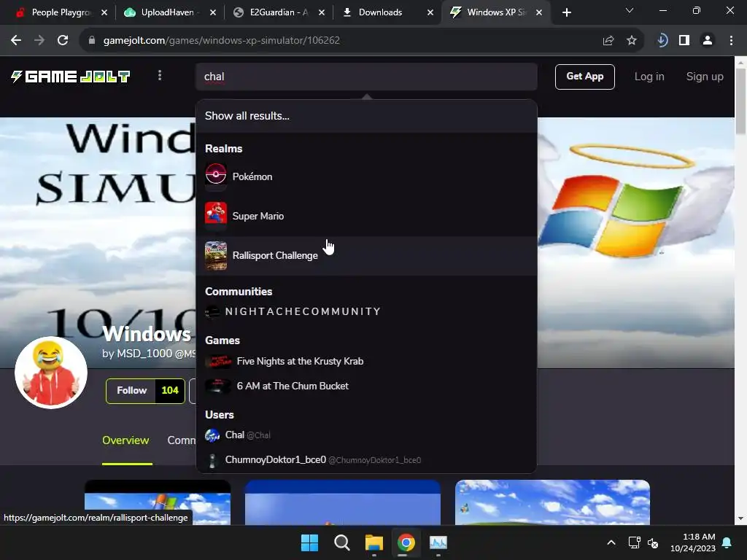Click the Game Jolt logo
This screenshot has width=747, height=560.
(x=71, y=77)
